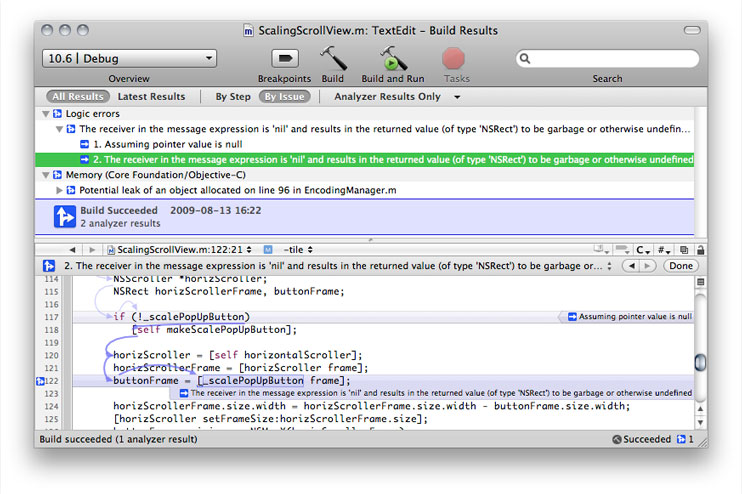This screenshot has width=742, height=494.
Task: Click the Build hammer icon
Action: [332, 58]
